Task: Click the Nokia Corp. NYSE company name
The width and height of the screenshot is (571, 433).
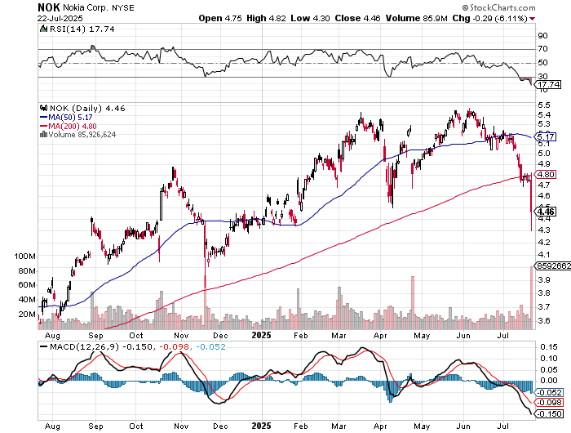Action: (x=98, y=8)
